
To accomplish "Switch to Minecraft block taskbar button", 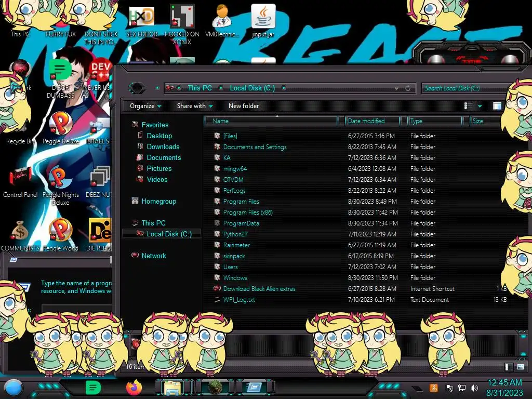I will click(215, 388).
